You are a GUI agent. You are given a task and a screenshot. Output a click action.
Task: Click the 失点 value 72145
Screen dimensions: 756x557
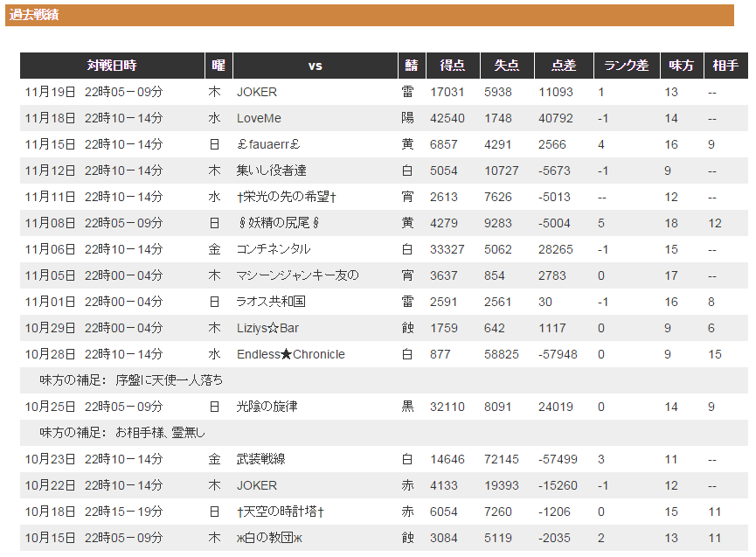tap(502, 459)
